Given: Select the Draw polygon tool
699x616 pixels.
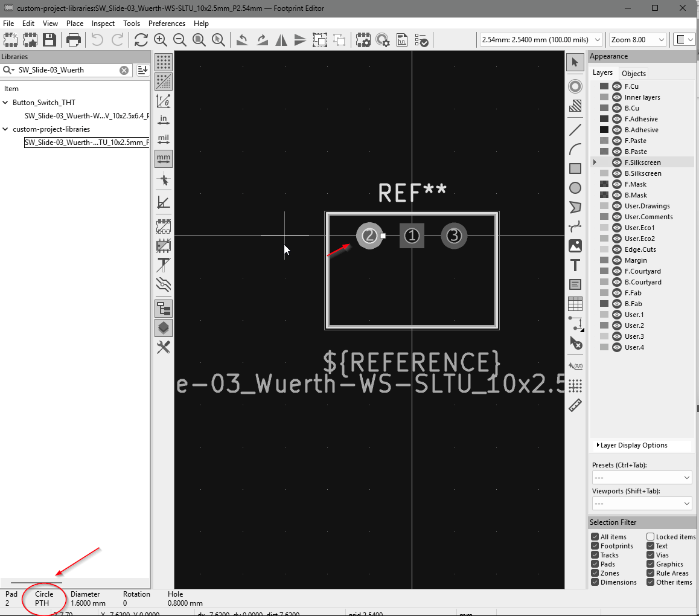Looking at the screenshot, I should 575,207.
